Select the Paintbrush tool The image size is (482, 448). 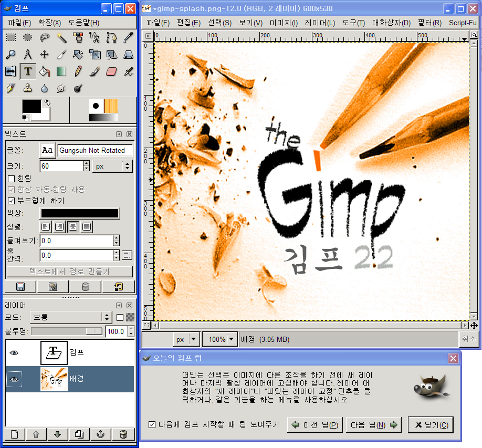tap(95, 71)
